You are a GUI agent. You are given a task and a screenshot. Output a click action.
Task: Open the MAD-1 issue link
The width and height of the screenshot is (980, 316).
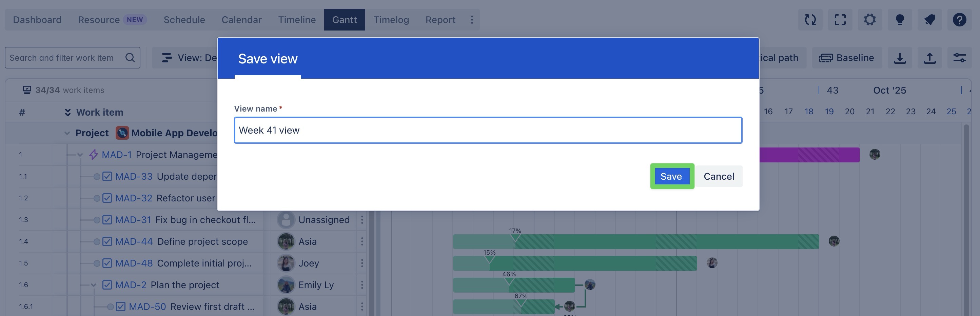tap(116, 155)
